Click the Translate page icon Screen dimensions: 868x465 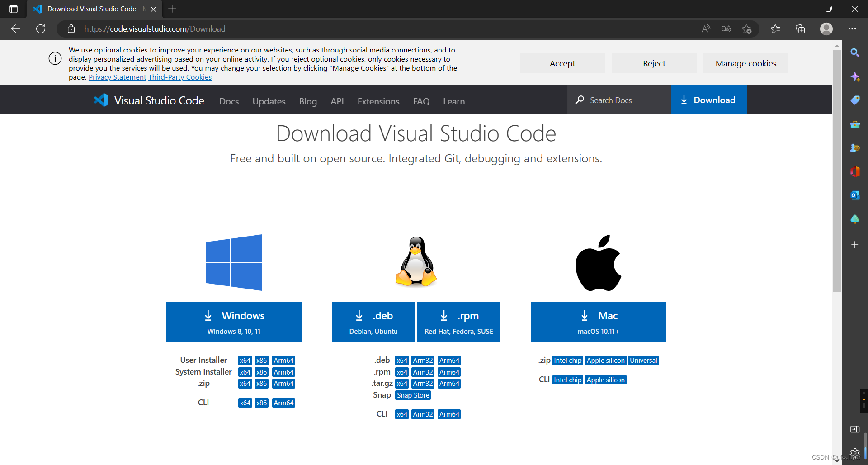(726, 29)
